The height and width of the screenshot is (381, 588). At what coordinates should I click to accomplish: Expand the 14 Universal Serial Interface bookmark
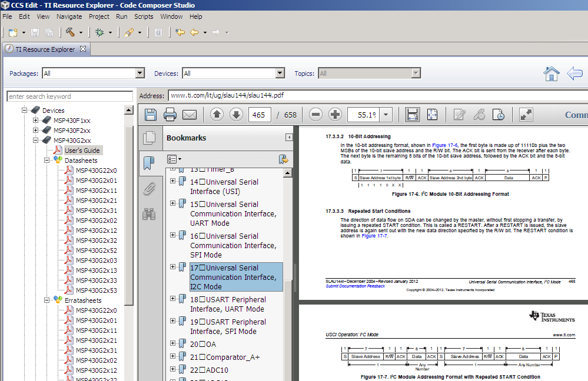[x=172, y=181]
